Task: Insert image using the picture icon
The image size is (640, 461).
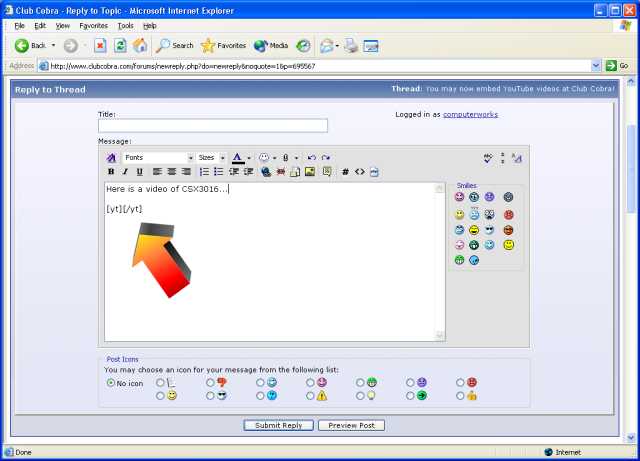Action: click(x=310, y=172)
